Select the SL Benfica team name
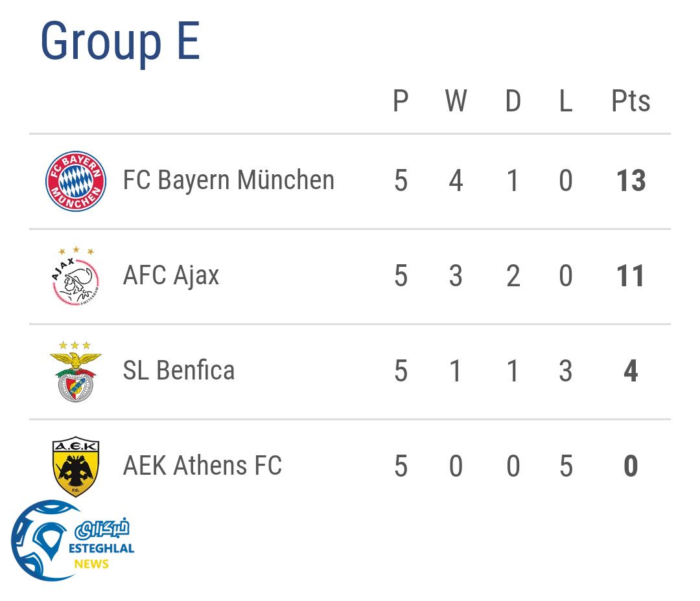700x601 pixels. [x=179, y=370]
